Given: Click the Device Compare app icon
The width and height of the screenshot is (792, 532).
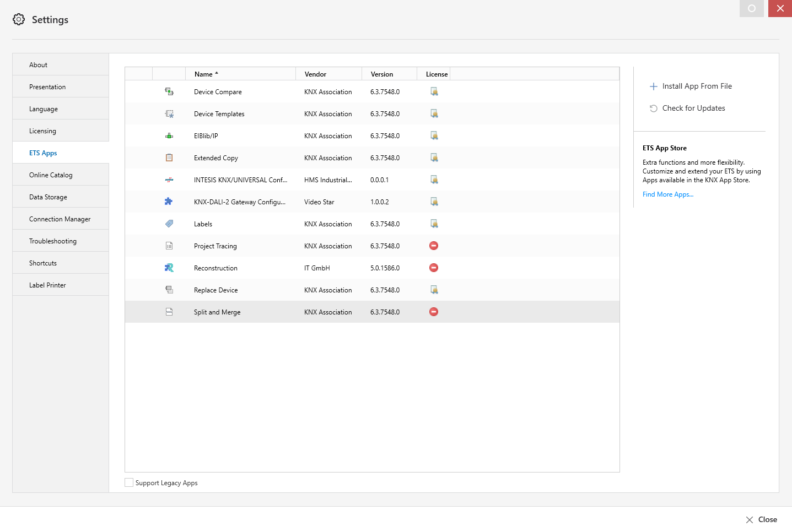Looking at the screenshot, I should pos(169,91).
